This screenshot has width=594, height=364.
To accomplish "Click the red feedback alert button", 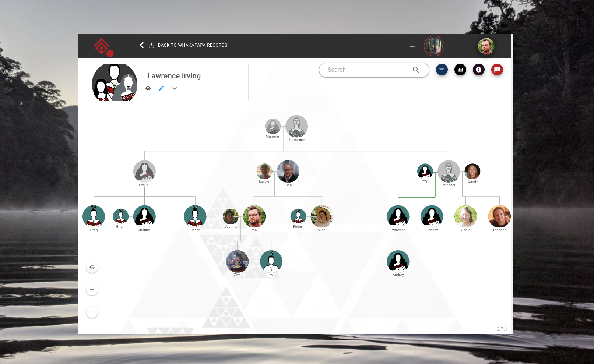I will coord(497,70).
